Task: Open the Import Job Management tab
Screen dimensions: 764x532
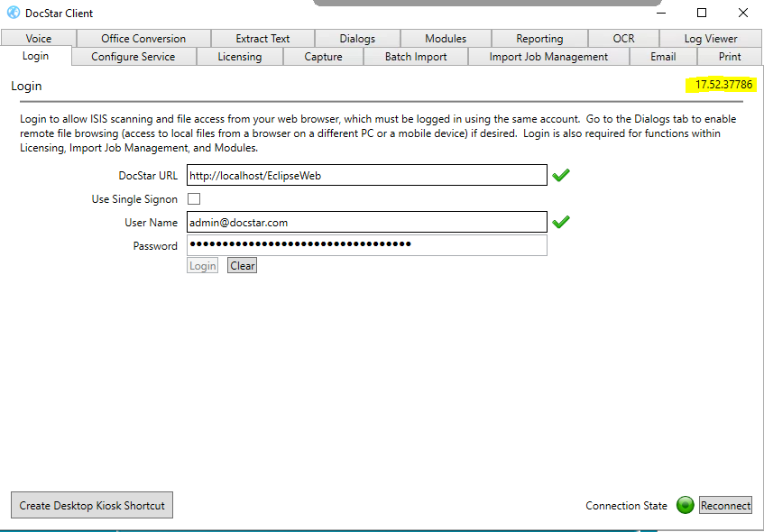Action: pyautogui.click(x=548, y=57)
